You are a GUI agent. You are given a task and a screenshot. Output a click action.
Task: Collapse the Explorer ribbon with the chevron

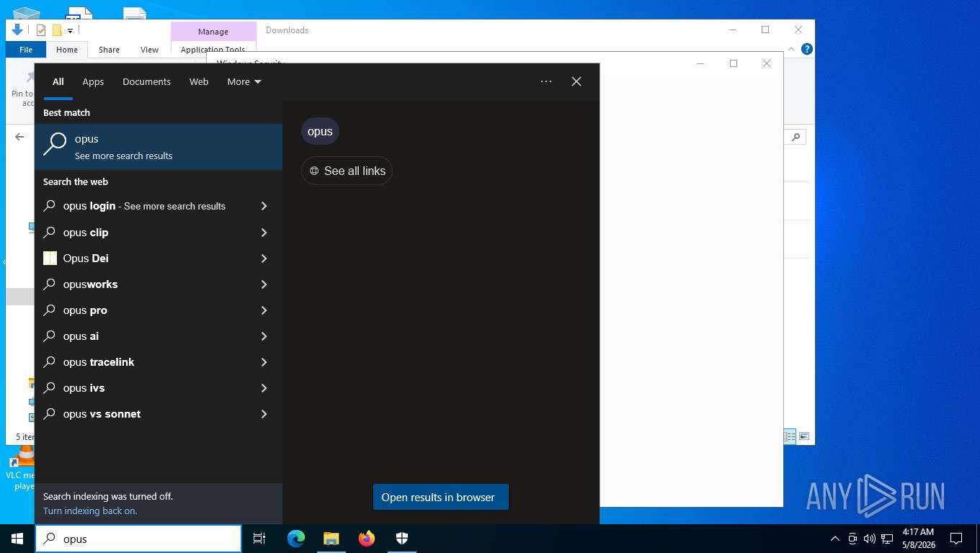click(791, 49)
